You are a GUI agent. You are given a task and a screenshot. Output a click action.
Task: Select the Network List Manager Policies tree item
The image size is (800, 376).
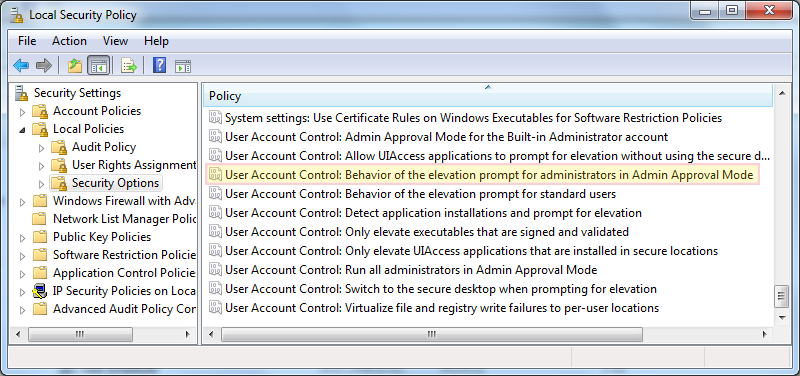[x=124, y=219]
